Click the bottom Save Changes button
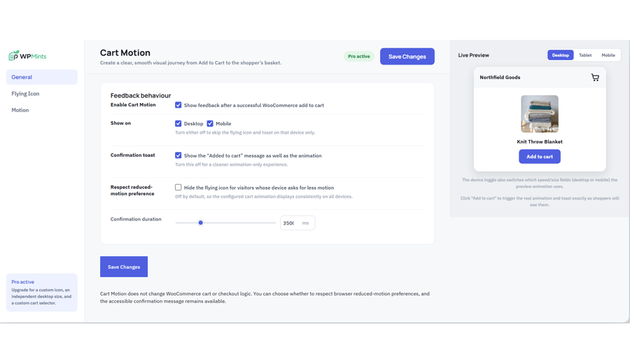Viewport: 630px width, 364px height. 124,267
